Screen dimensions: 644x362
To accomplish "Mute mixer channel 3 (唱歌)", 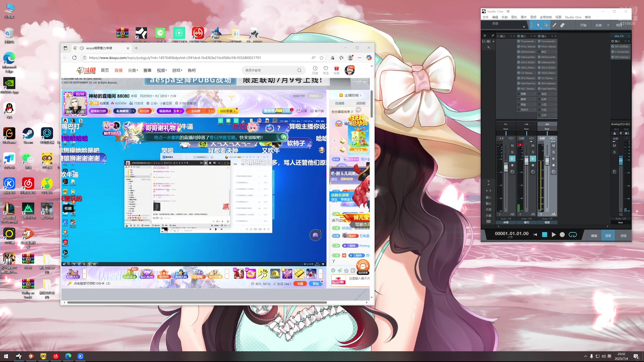I will (x=553, y=145).
